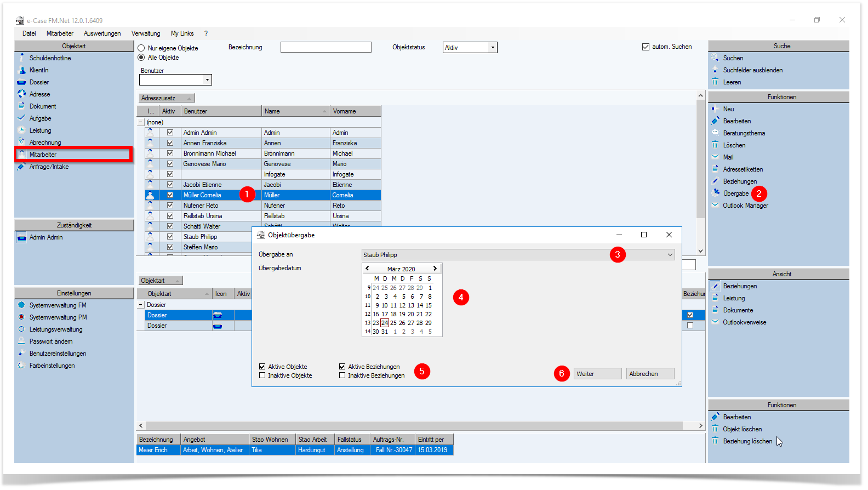This screenshot has width=868, height=490.
Task: Click Objekt löschen trash icon
Action: (715, 429)
